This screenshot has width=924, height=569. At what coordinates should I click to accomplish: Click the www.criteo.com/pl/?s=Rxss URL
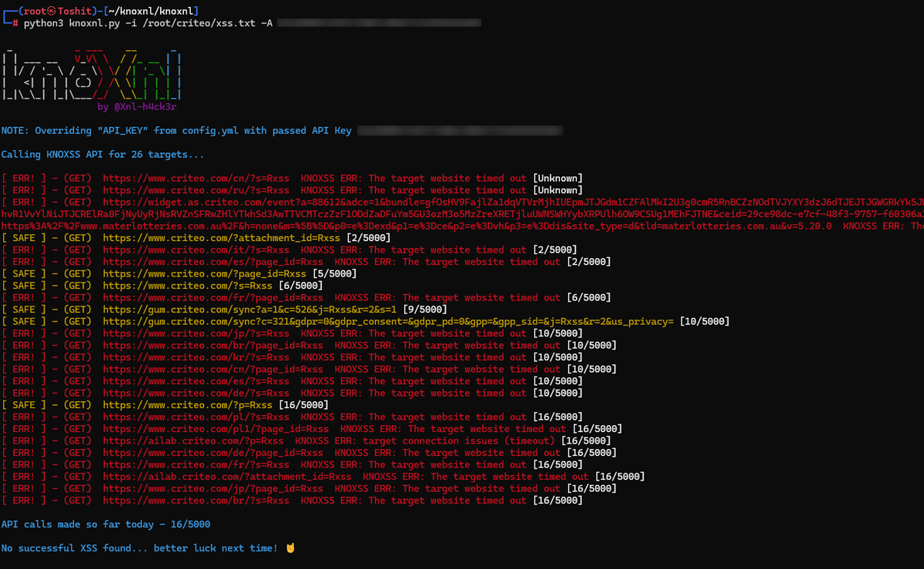coord(196,417)
